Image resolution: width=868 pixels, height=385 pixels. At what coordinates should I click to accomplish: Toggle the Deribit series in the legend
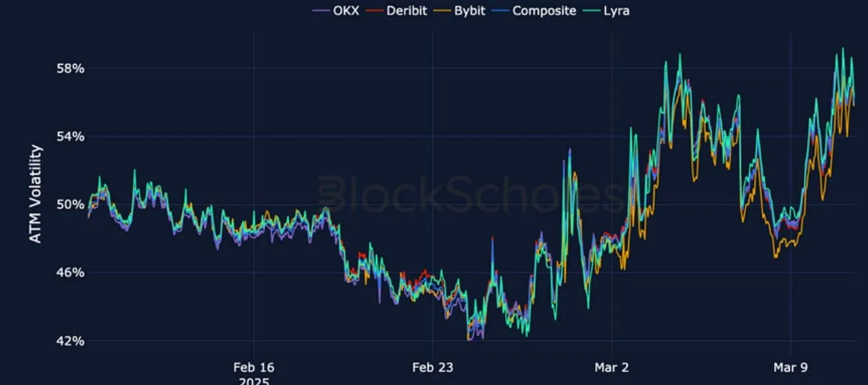coord(396,11)
